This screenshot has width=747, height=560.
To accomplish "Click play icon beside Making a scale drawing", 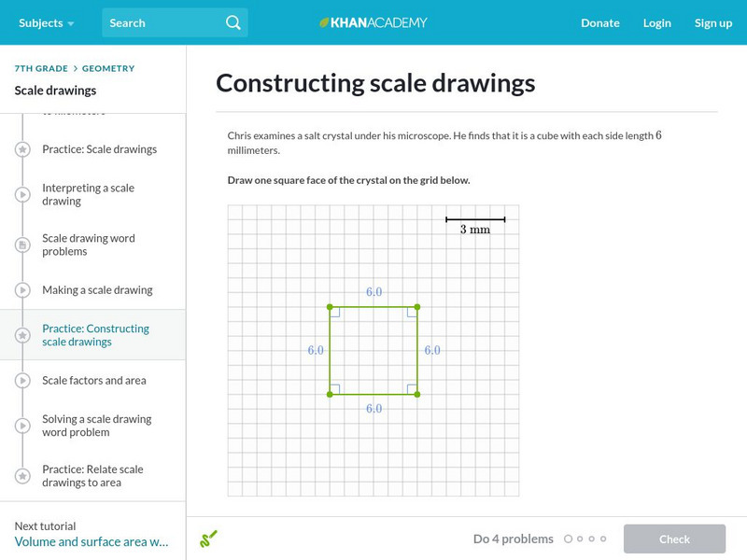I will [22, 290].
